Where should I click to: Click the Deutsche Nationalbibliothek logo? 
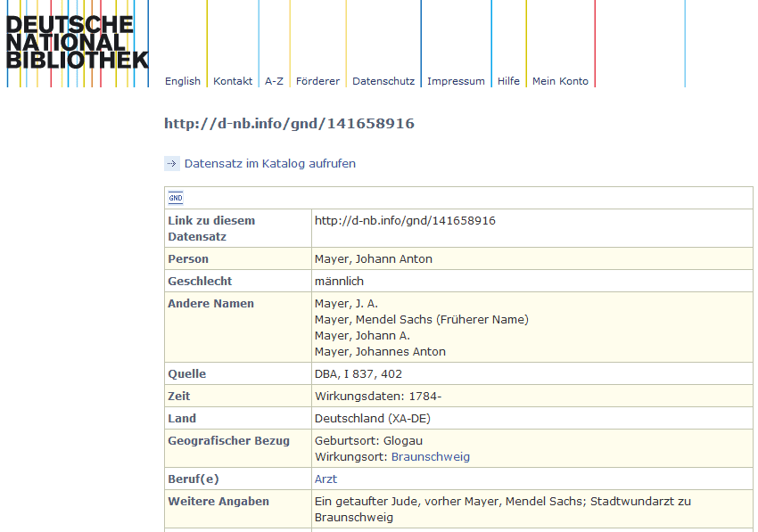tap(76, 43)
